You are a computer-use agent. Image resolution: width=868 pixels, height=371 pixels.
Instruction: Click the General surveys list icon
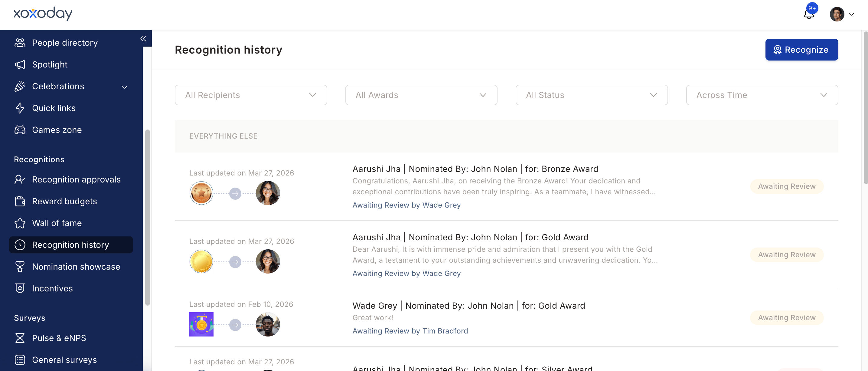pos(20,360)
